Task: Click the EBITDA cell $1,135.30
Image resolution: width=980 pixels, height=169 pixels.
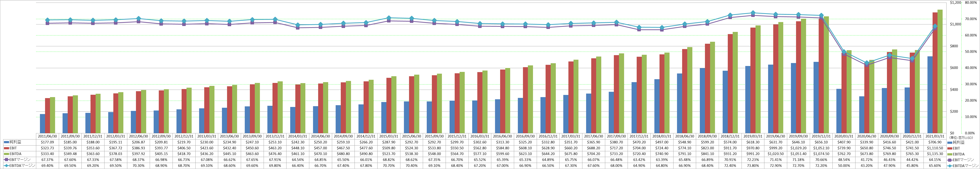Action: 935,154
